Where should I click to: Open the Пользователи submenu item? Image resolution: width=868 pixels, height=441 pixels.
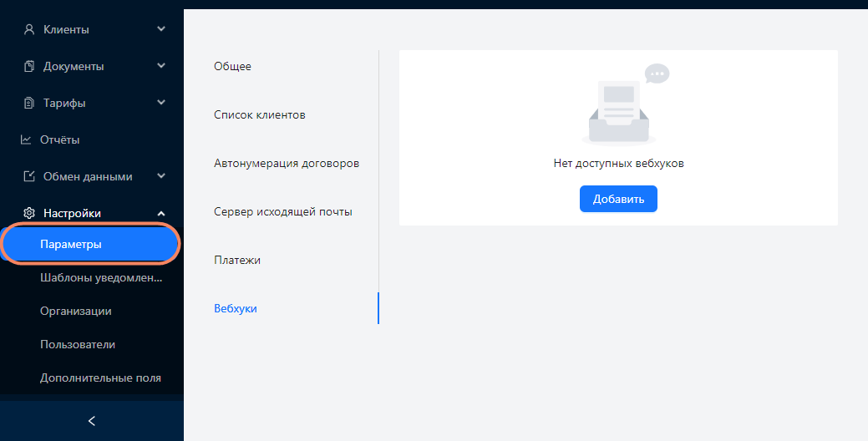tap(78, 344)
